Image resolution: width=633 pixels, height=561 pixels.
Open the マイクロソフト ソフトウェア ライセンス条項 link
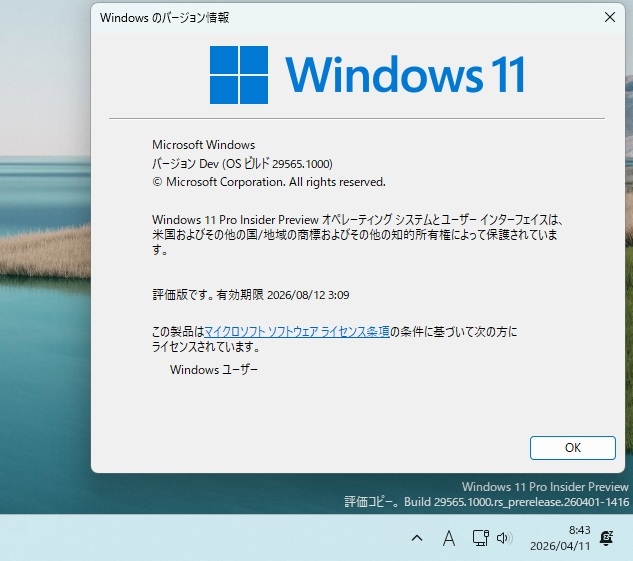click(297, 332)
